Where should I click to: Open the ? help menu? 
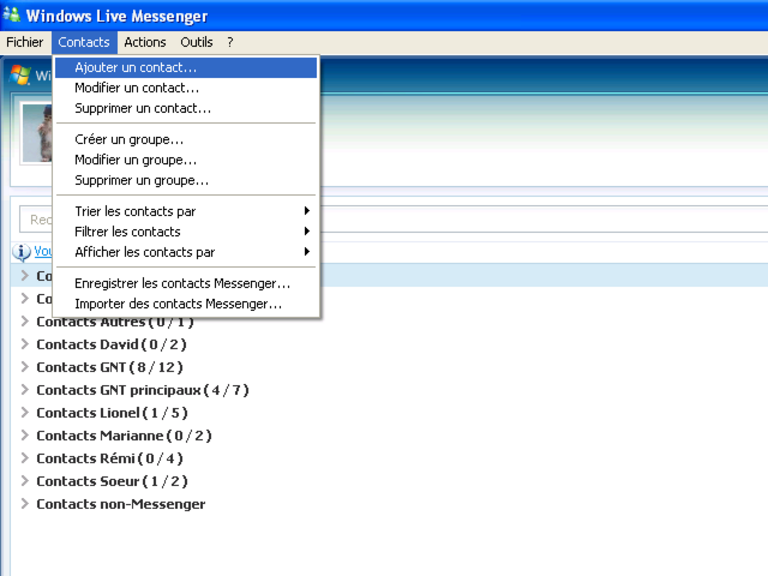tap(230, 43)
